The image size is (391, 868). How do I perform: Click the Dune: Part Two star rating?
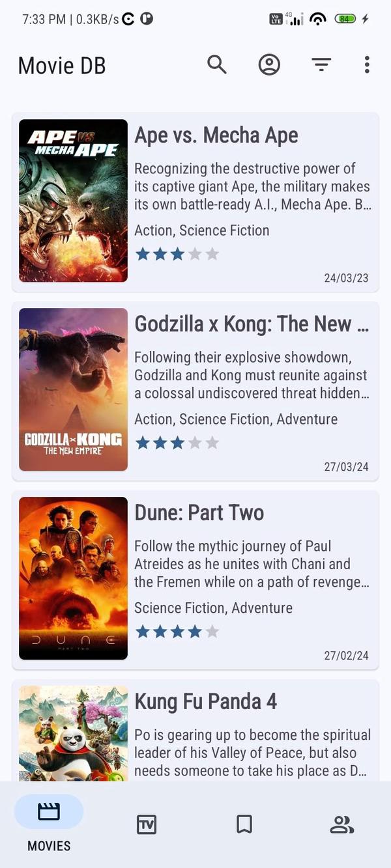tap(177, 632)
